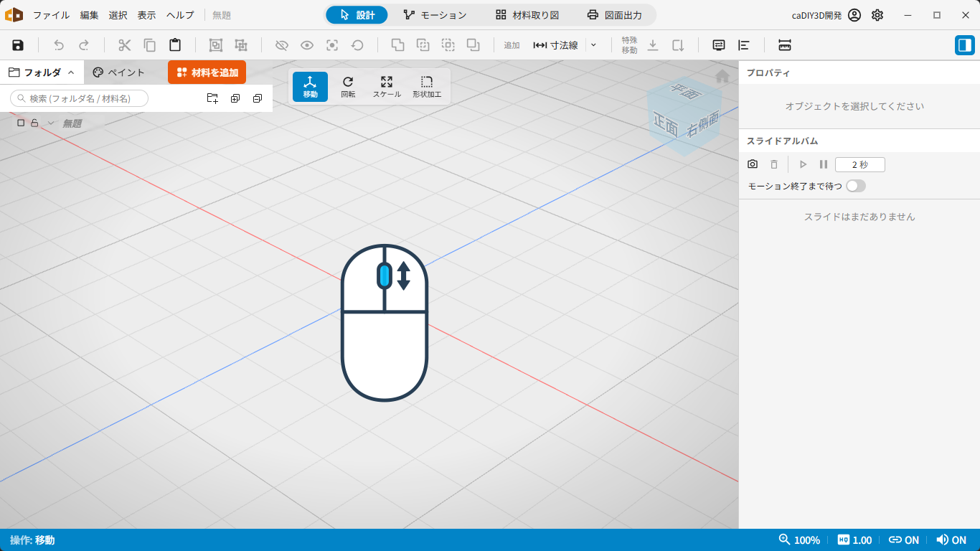Click the 材料を追加 button
Viewport: 980px width, 551px height.
tap(207, 72)
